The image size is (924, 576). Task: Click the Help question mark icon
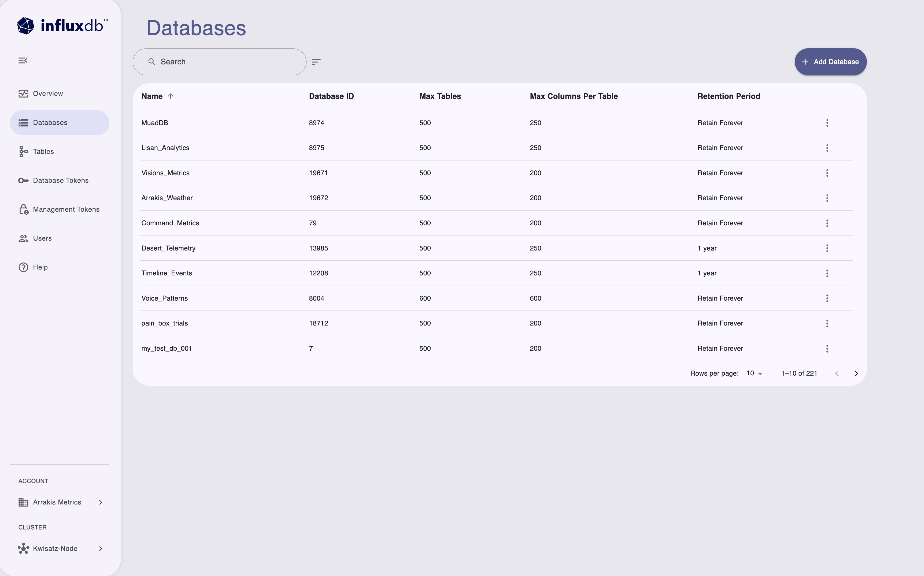pyautogui.click(x=23, y=267)
